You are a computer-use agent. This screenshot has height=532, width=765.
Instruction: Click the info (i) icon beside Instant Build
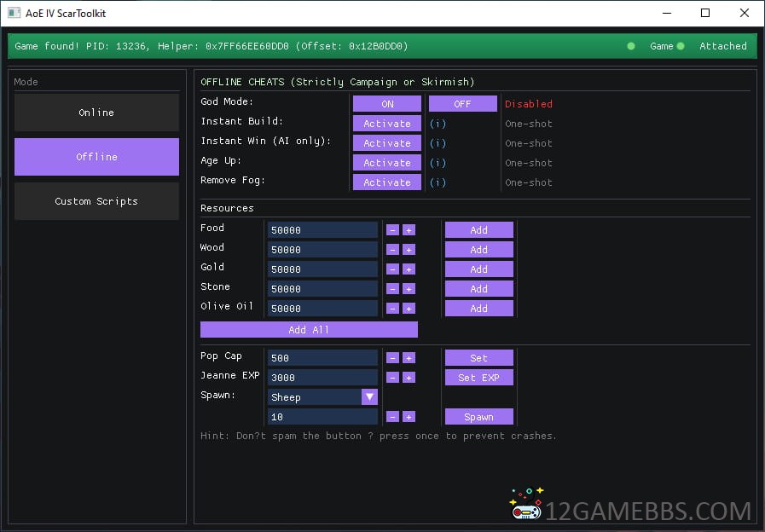(438, 124)
